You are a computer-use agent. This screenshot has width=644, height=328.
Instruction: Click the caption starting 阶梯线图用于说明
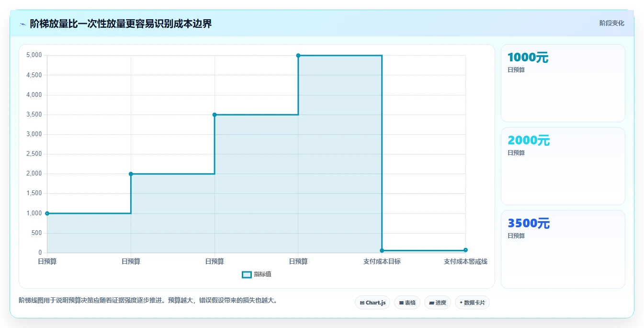(148, 301)
